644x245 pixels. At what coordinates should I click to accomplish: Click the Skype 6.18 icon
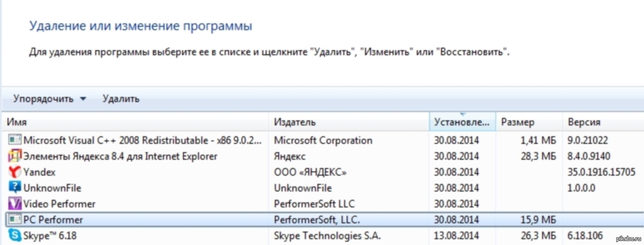[x=14, y=236]
